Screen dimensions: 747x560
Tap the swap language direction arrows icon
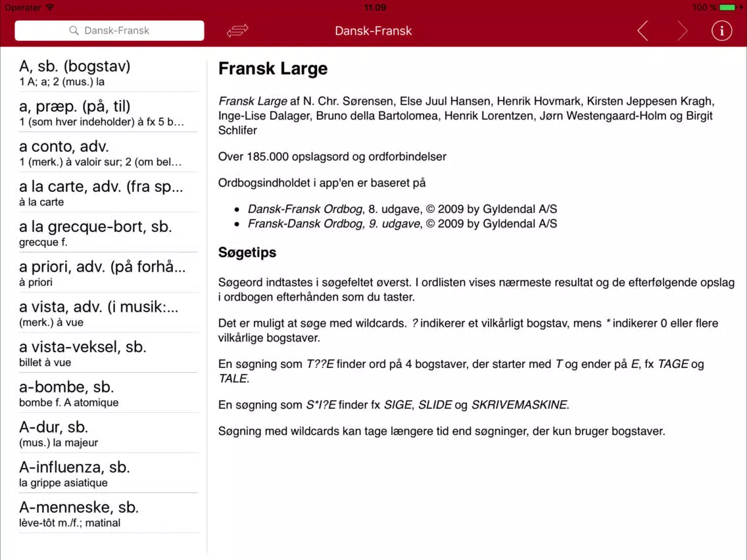point(237,30)
